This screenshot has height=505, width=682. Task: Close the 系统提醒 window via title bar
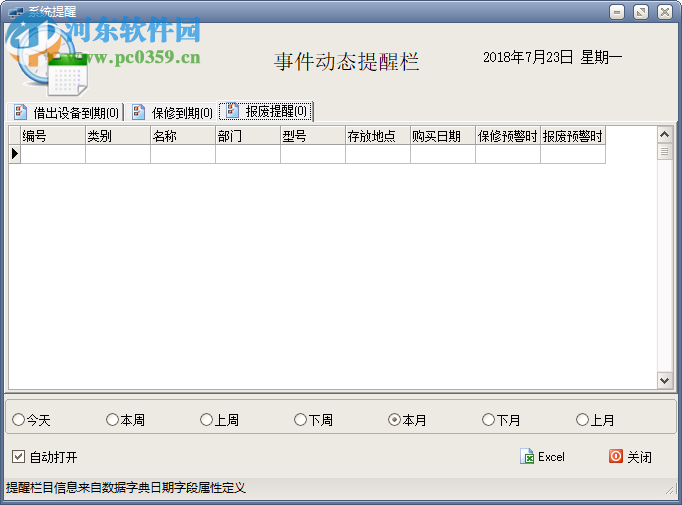click(x=665, y=12)
